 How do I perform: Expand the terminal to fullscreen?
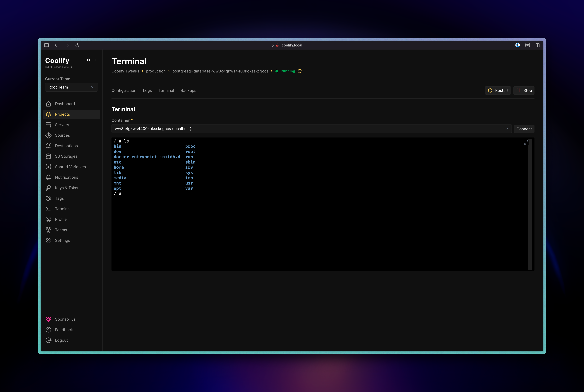pos(526,142)
